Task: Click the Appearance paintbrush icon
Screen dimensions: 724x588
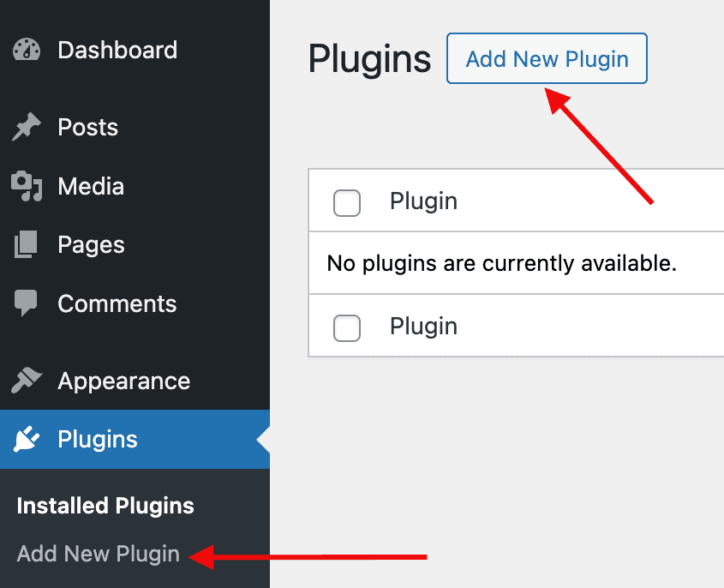Action: coord(27,381)
